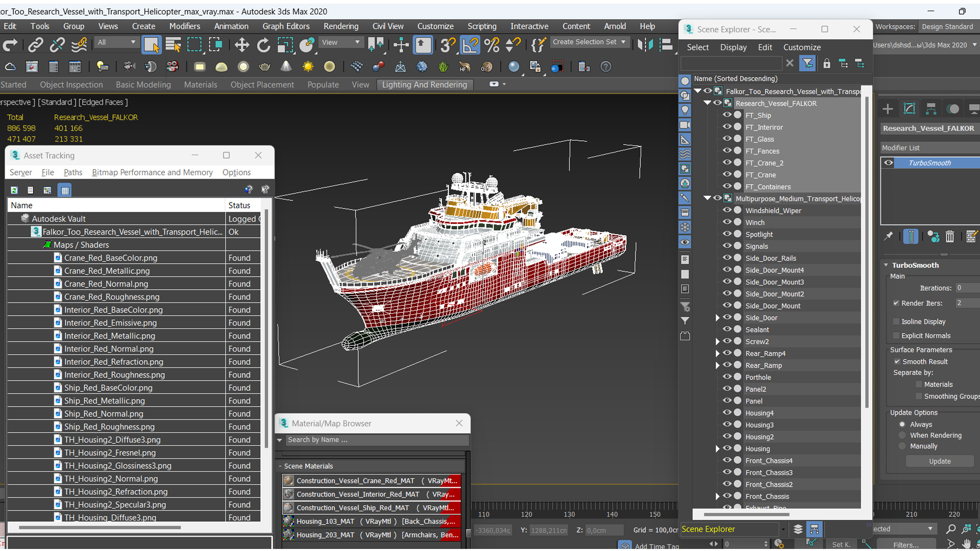Click the redo arrow in main toolbar
Viewport: 980px width, 551px height.
[10, 45]
